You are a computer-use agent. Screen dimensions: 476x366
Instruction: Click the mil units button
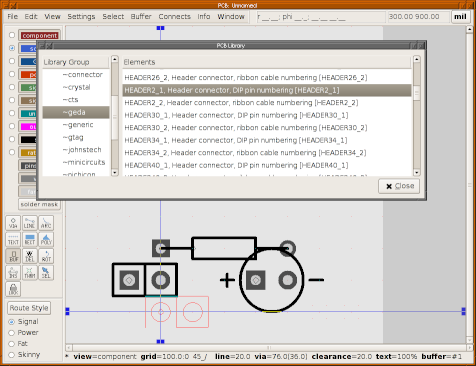click(x=460, y=17)
